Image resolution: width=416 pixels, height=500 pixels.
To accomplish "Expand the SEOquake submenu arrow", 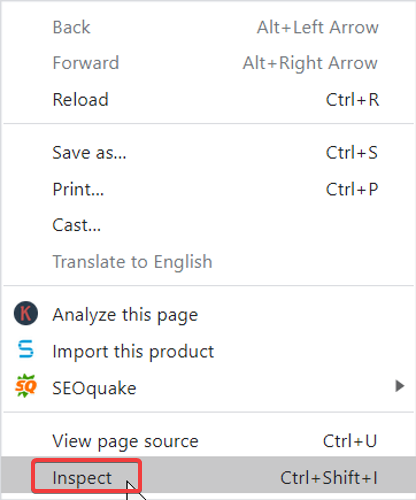I will pyautogui.click(x=399, y=386).
